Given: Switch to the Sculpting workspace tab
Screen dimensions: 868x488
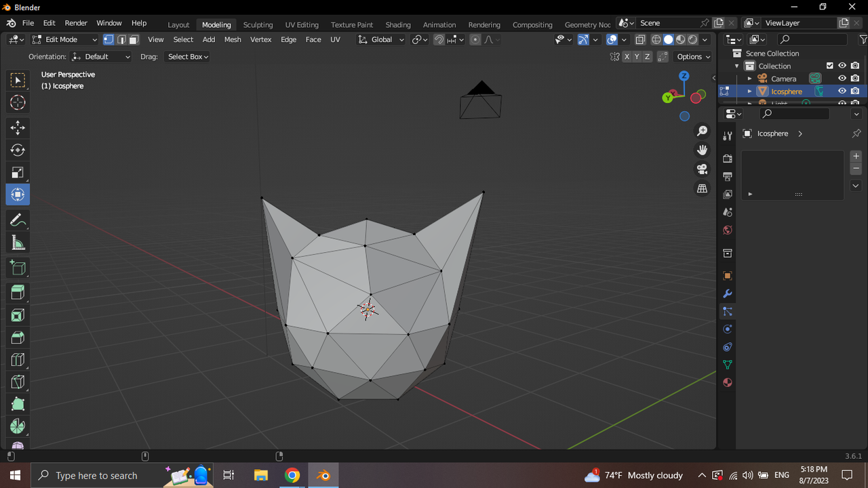Looking at the screenshot, I should coord(258,24).
